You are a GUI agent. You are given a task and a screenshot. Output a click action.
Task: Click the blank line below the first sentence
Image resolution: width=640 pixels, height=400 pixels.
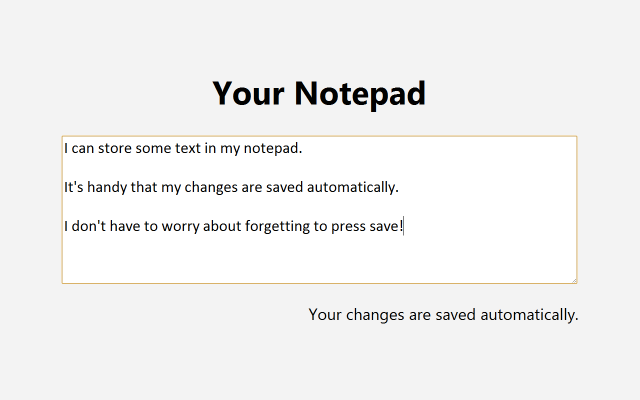pos(300,168)
